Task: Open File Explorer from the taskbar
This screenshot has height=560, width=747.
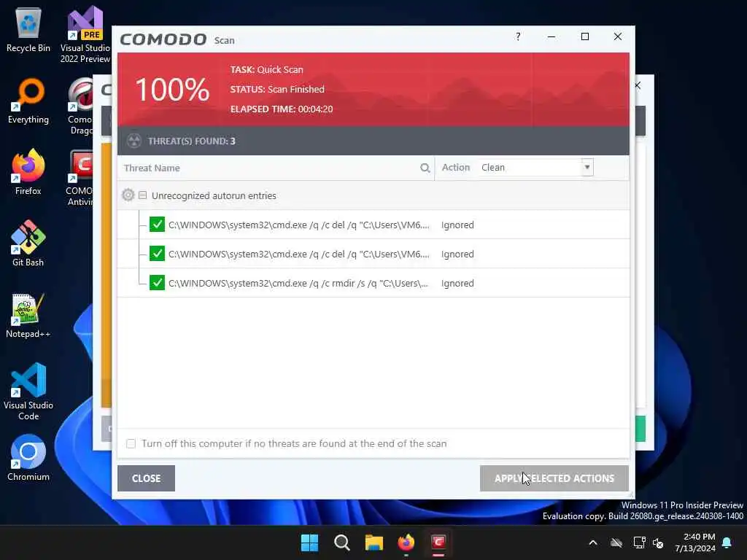Action: click(374, 542)
